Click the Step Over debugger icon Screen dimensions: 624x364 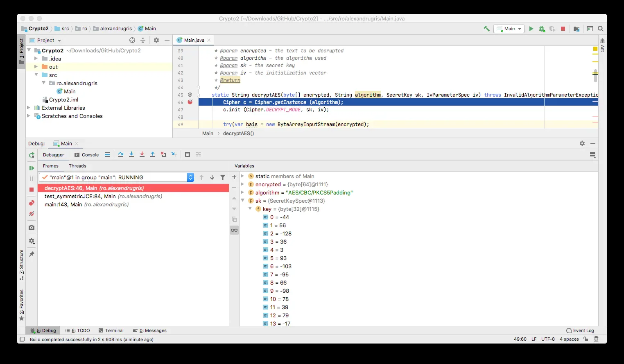[121, 154]
